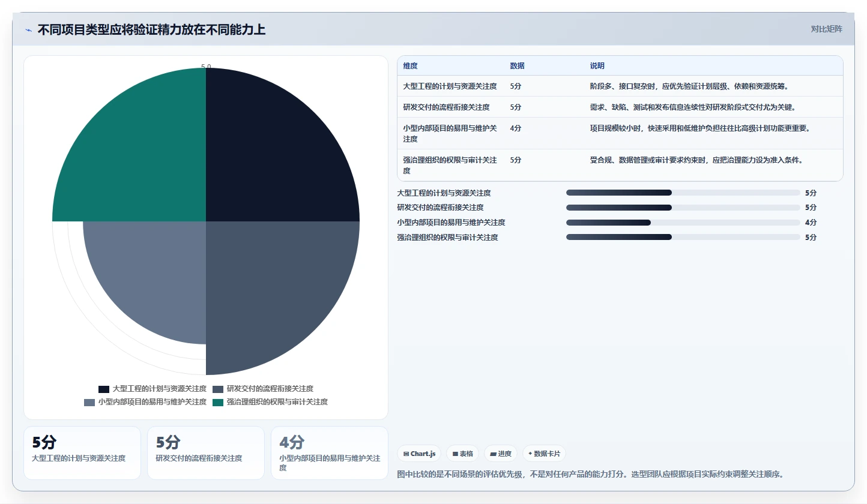
Task: Toggle legend swatch for 大型工程的计划与资源关注度
Action: [104, 389]
